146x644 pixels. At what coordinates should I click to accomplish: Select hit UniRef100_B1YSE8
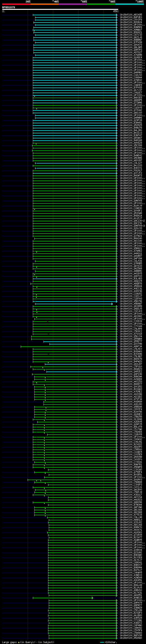tap(131, 557)
